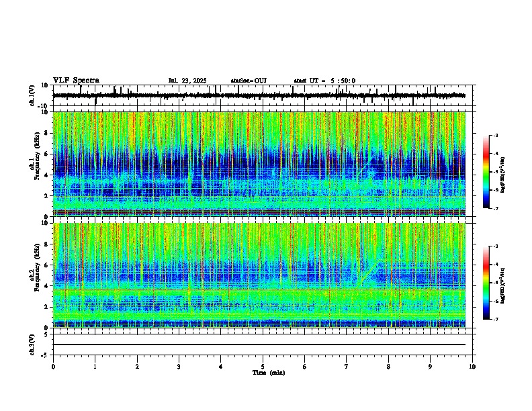
Task: Click the "Time (min)" axis label
Action: point(269,373)
